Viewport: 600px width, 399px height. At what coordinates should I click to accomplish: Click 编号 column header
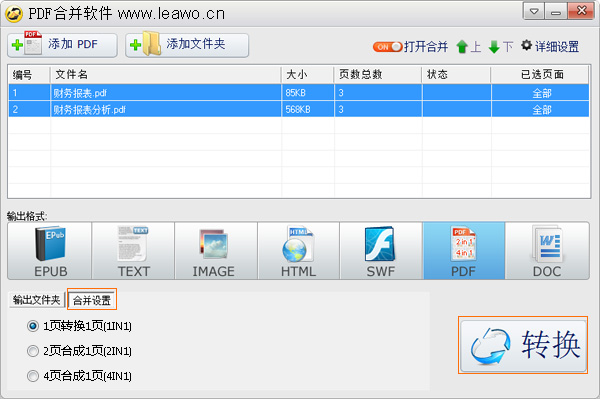click(29, 74)
